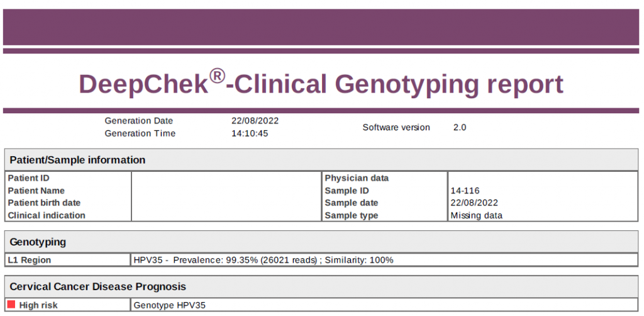Click the DeepChek-Clinical Genotyping report title
Viewport: 644px width, 316px height.
321,84
